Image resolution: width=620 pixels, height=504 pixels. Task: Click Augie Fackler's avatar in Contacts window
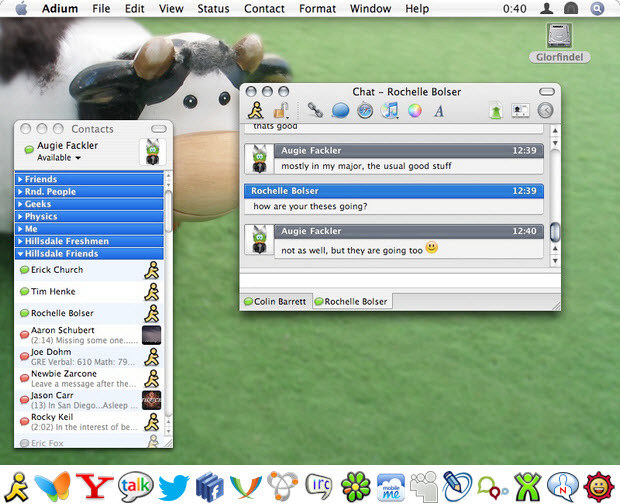pyautogui.click(x=152, y=152)
